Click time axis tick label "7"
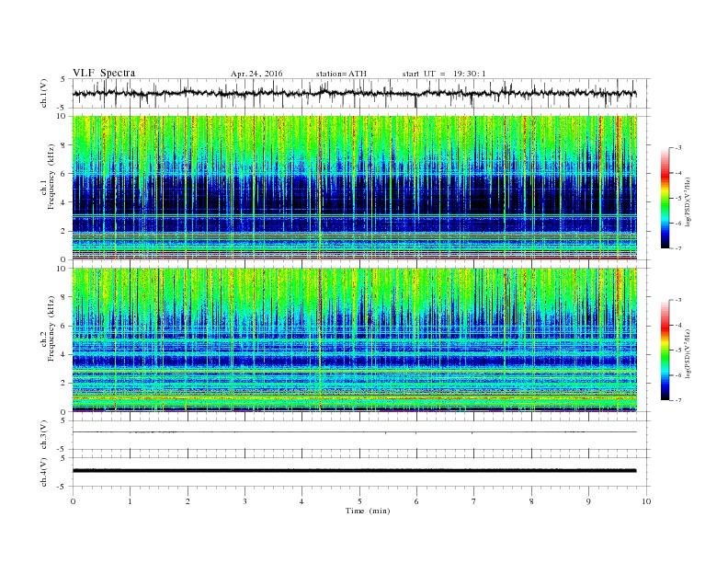The height and width of the screenshot is (563, 728). click(x=474, y=501)
